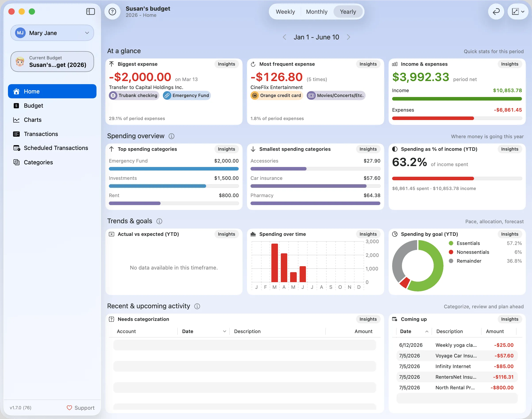
Task: Click the Trubank checking account tag
Action: pyautogui.click(x=134, y=95)
